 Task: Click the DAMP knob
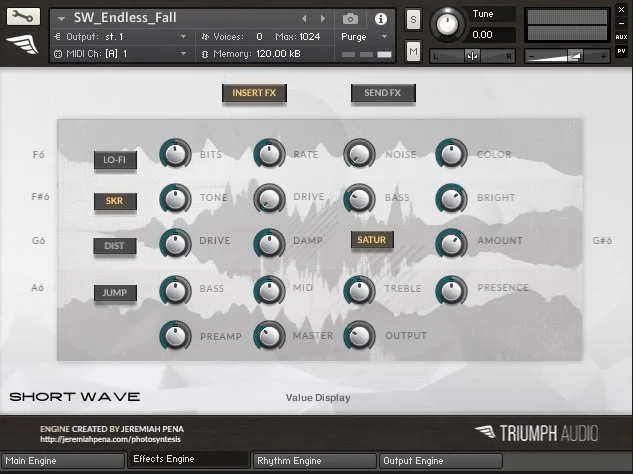coord(269,244)
